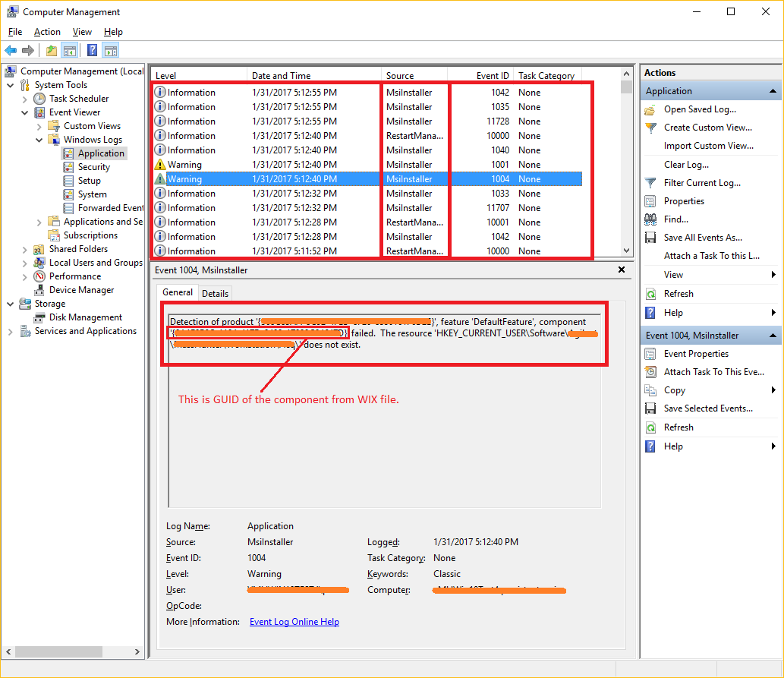Expand Applications and Services Logs node
The width and height of the screenshot is (784, 678).
coord(39,222)
